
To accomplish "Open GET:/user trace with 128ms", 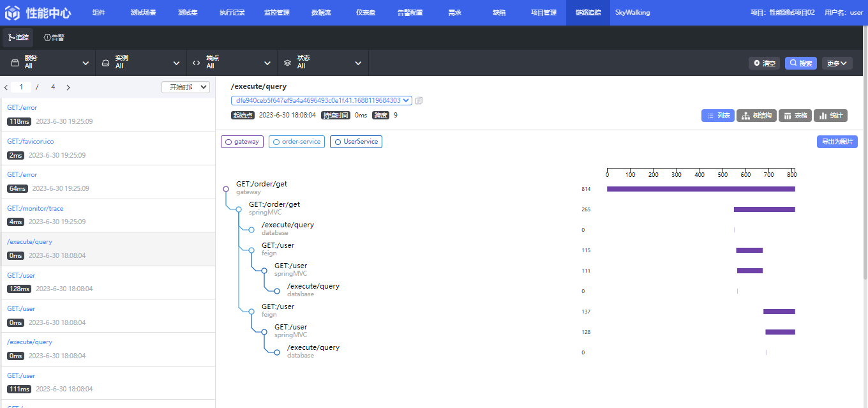I will 108,282.
